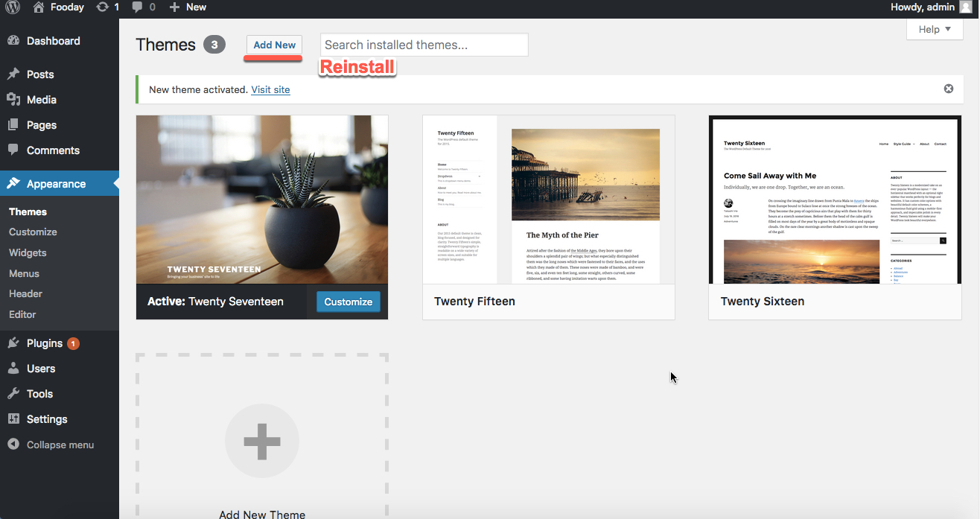980x519 pixels.
Task: Open the Settings sliders icon
Action: pyautogui.click(x=13, y=419)
